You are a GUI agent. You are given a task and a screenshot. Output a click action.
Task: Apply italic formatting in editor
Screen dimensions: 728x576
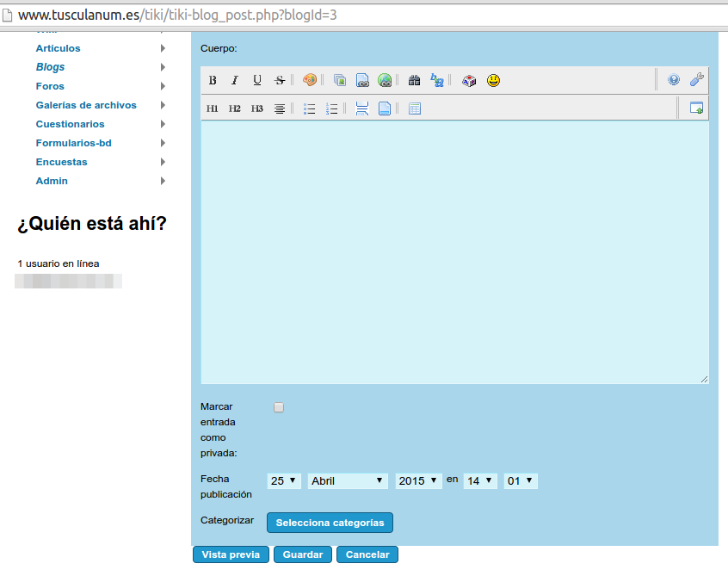[x=234, y=80]
